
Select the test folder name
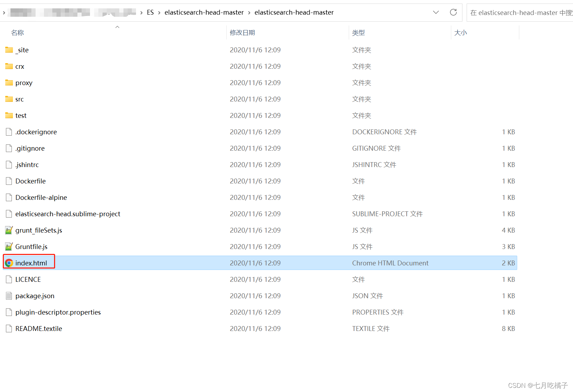21,115
